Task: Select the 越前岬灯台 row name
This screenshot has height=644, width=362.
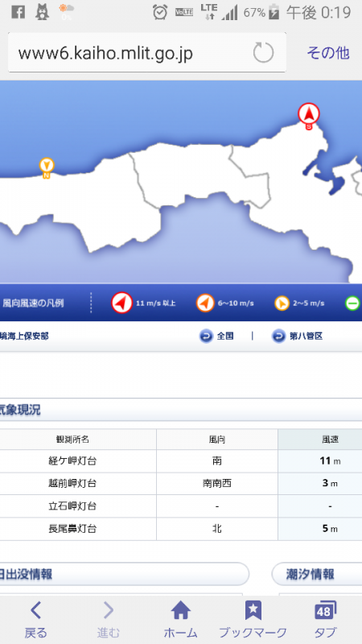Action: pos(72,484)
